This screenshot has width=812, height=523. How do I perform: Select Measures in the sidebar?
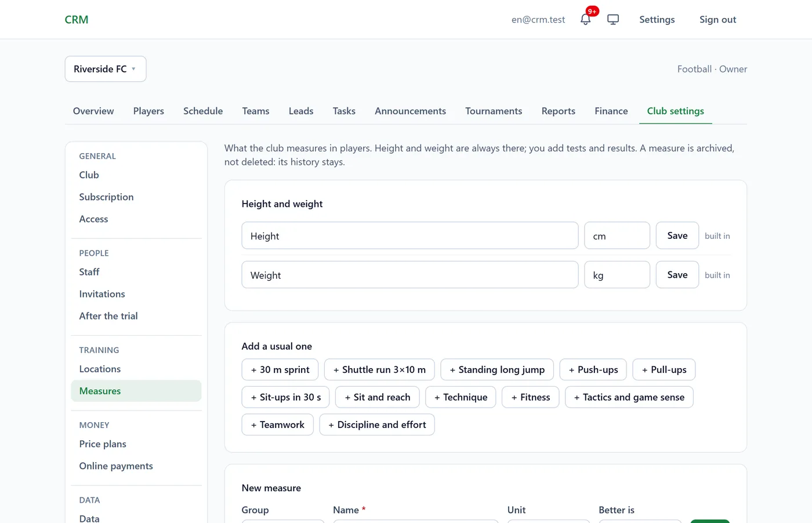pos(136,391)
